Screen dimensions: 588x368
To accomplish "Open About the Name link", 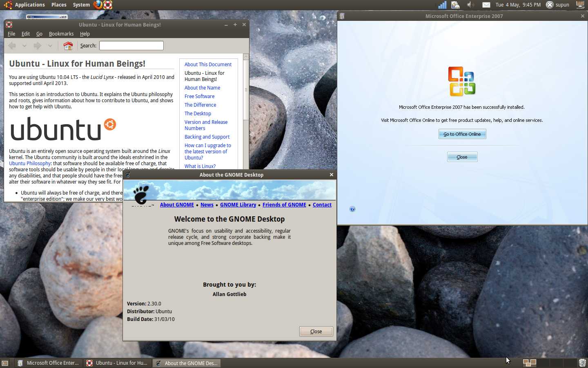I will click(202, 88).
